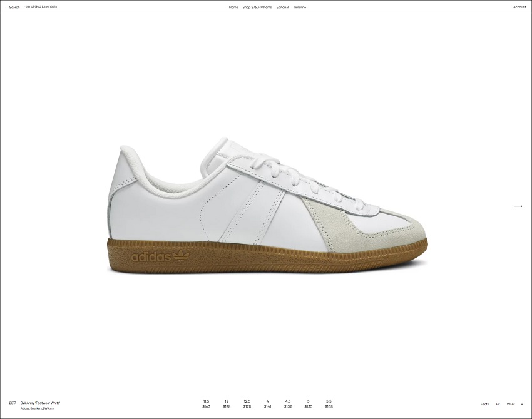This screenshot has height=419, width=532.
Task: Open the BW Army link
Action: point(49,408)
